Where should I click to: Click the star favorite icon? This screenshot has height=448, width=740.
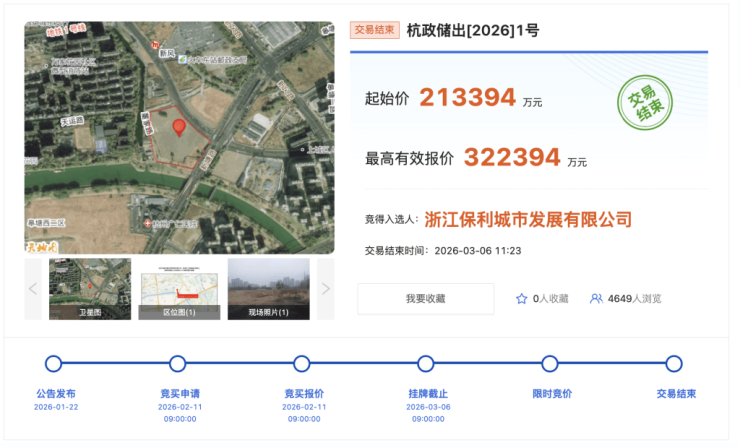click(521, 298)
